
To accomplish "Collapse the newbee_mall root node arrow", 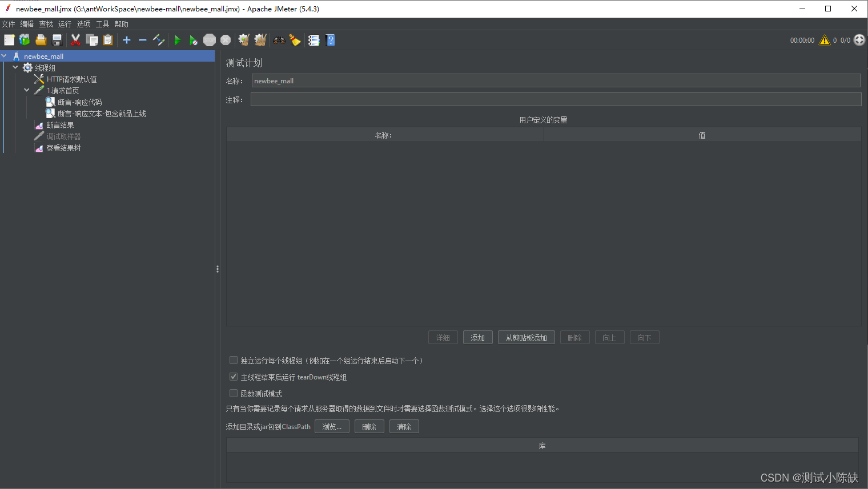I will pyautogui.click(x=4, y=56).
